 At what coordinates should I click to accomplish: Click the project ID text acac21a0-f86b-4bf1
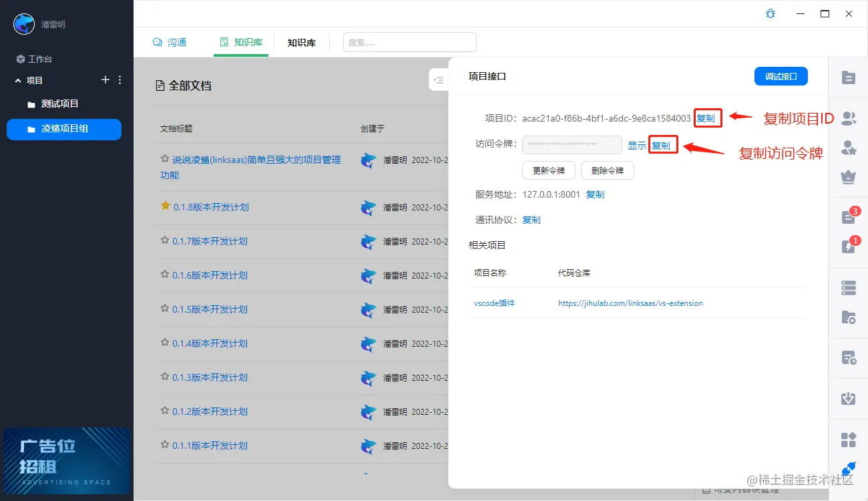pyautogui.click(x=606, y=118)
